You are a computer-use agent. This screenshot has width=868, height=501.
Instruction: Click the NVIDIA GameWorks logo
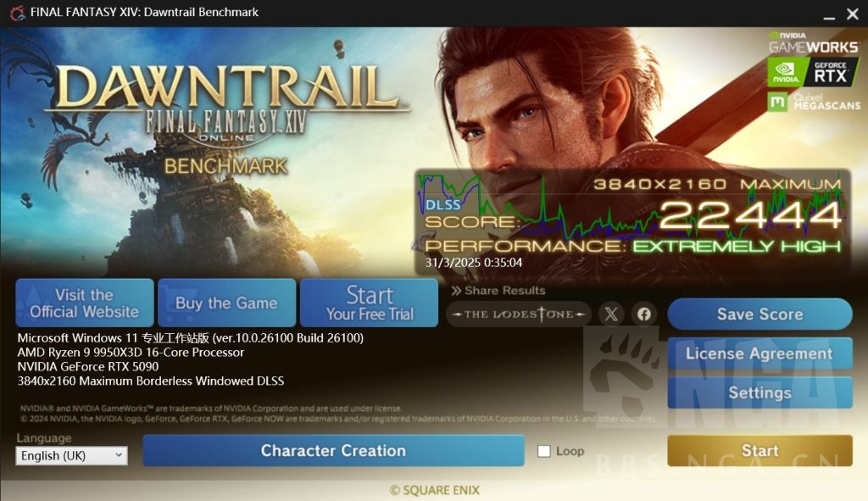coord(813,43)
